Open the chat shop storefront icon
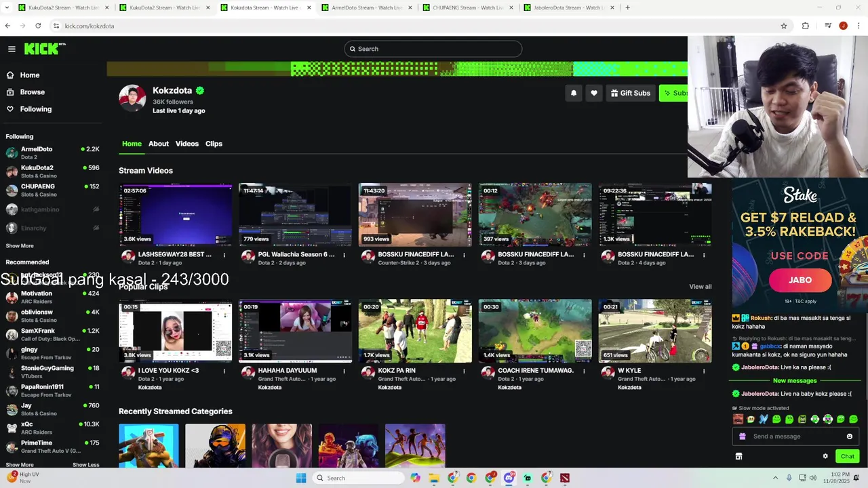Viewport: 868px width, 488px height. pyautogui.click(x=738, y=456)
